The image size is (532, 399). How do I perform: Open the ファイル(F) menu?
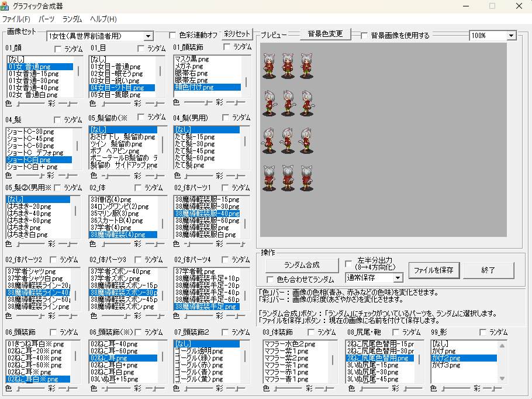(16, 19)
